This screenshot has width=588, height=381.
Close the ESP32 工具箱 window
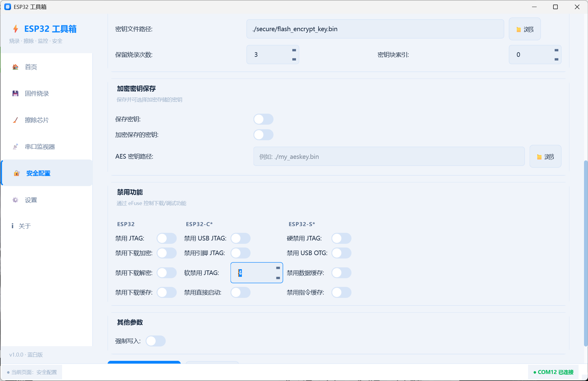click(x=577, y=7)
